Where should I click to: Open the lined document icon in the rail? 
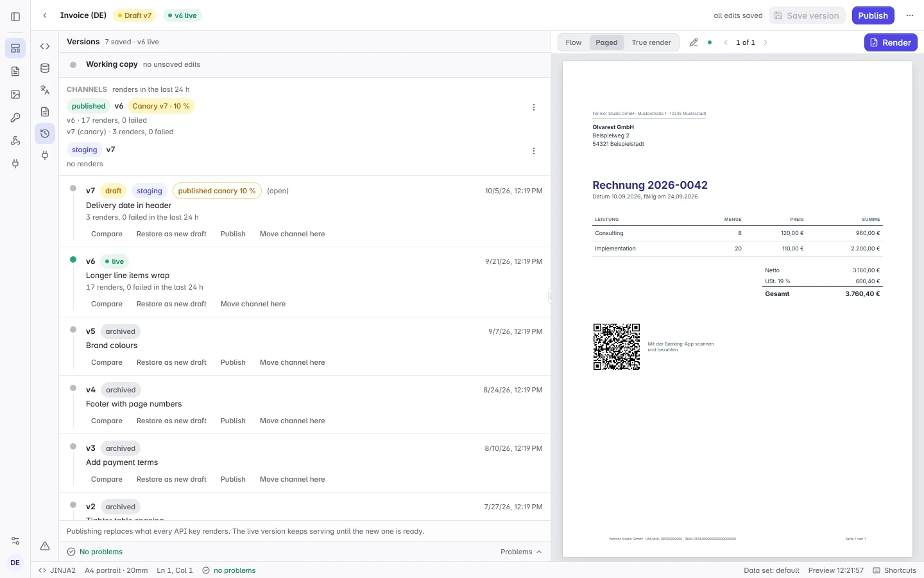click(x=15, y=71)
